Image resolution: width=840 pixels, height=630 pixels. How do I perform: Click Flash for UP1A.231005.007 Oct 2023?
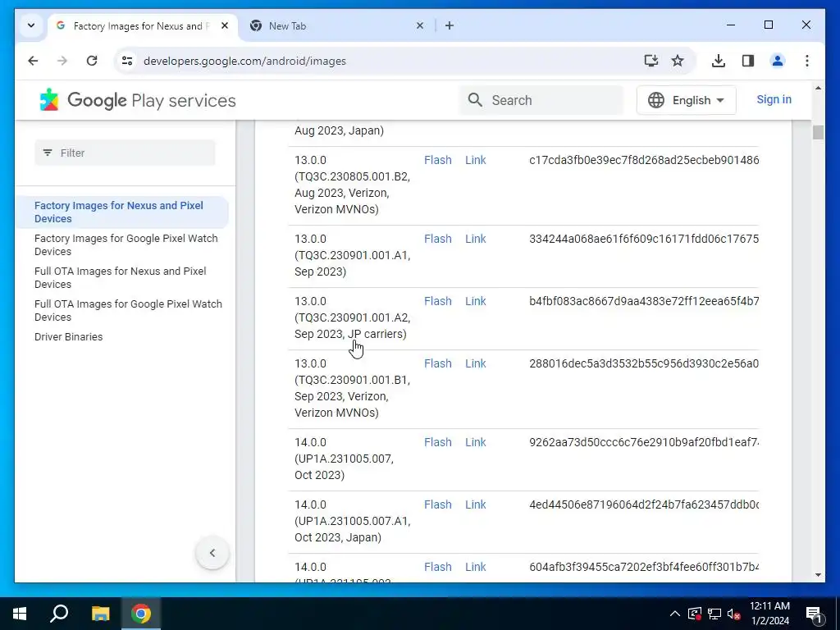pos(438,442)
